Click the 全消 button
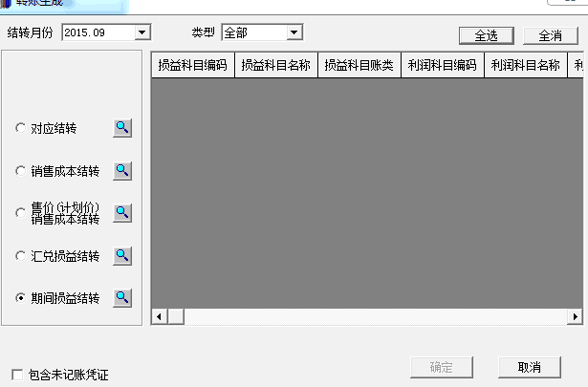 pos(551,36)
